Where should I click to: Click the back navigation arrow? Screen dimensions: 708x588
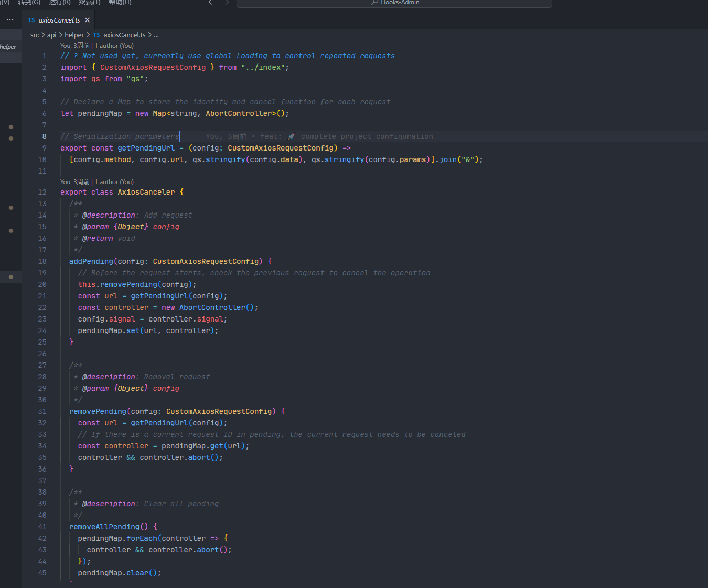(212, 3)
